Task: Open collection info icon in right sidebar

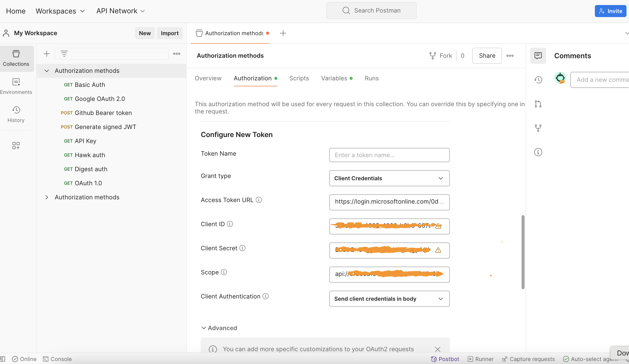Action: [538, 152]
